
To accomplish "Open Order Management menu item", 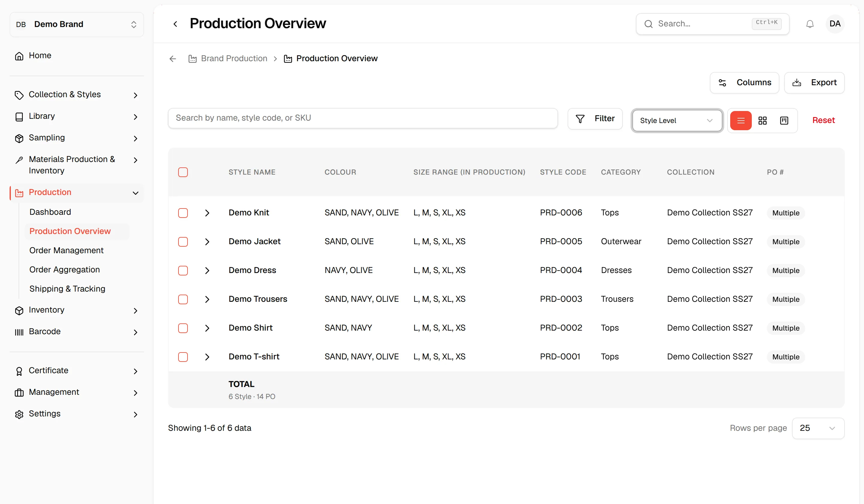I will tap(67, 250).
